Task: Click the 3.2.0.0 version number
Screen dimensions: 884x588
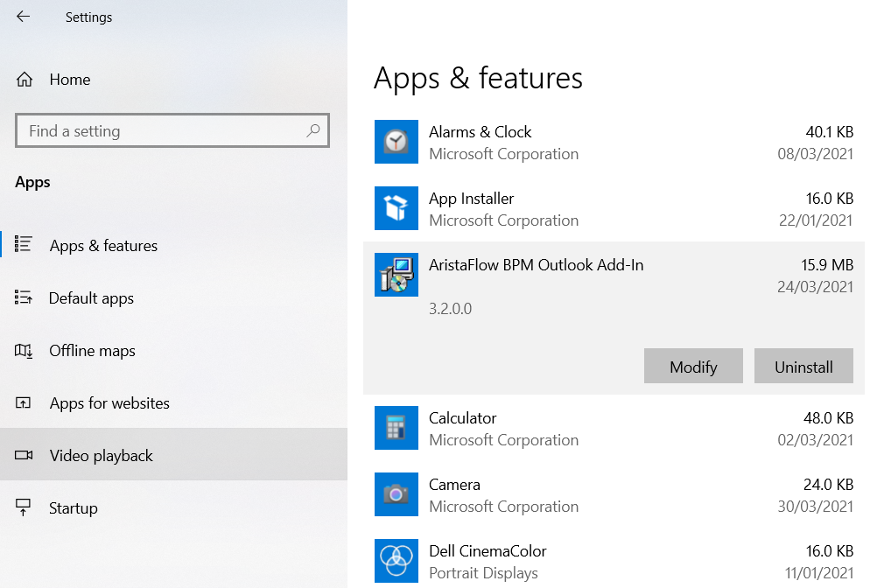Action: coord(451,308)
